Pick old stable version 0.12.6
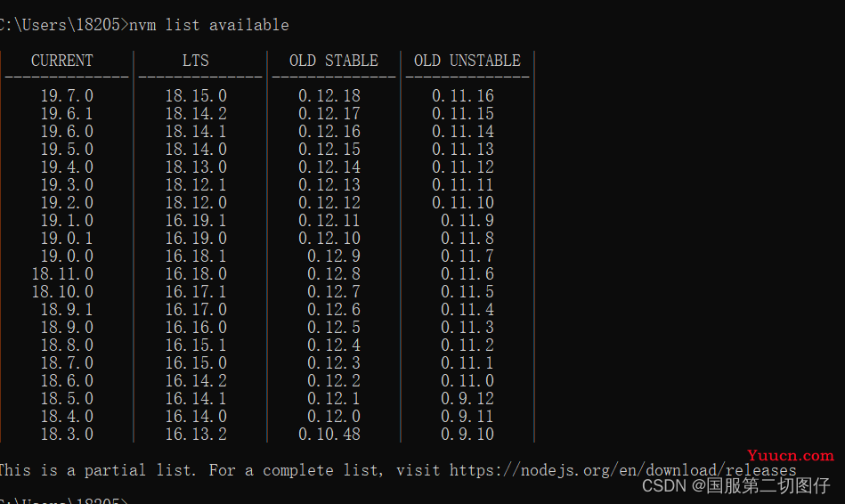845x504 pixels. [x=334, y=309]
